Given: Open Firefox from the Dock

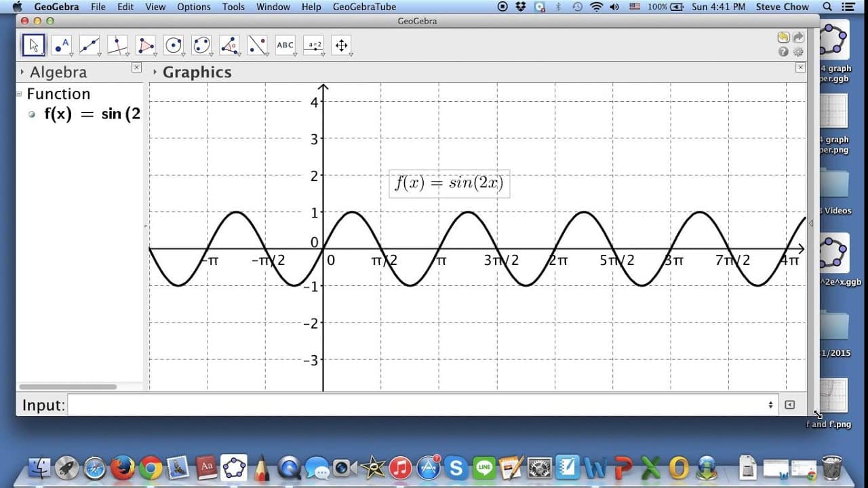Looking at the screenshot, I should (x=123, y=467).
